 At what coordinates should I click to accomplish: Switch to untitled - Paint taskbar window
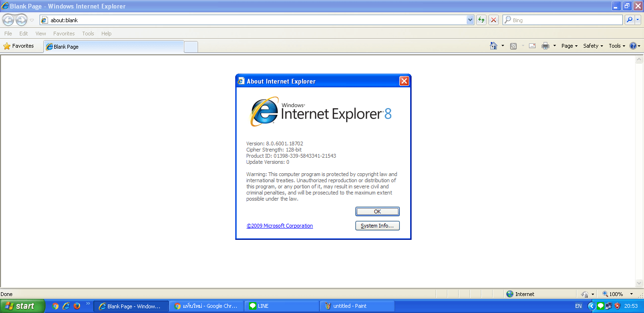point(357,306)
